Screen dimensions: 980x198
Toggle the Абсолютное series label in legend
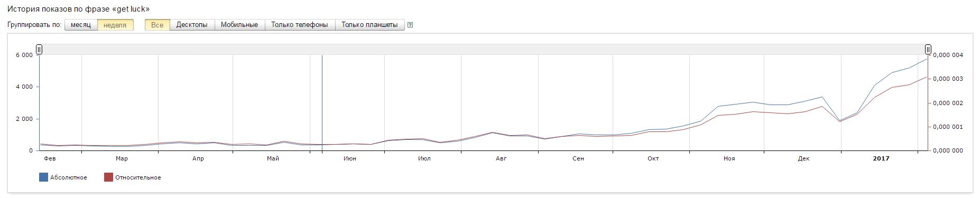point(69,177)
